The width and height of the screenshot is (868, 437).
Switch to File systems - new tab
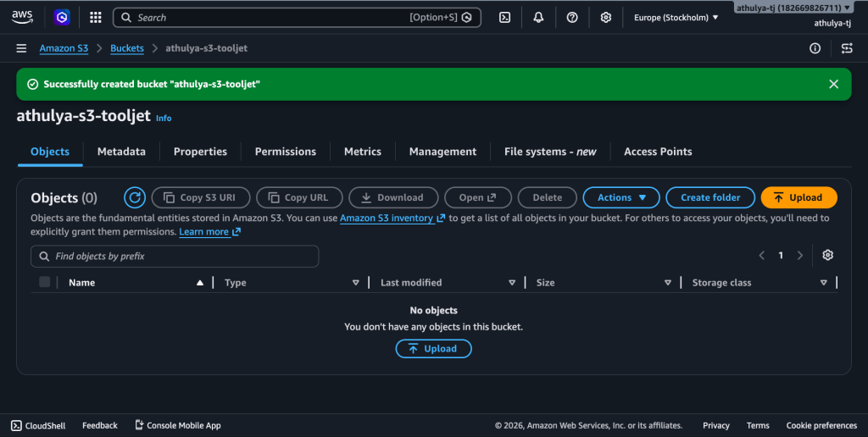(550, 152)
